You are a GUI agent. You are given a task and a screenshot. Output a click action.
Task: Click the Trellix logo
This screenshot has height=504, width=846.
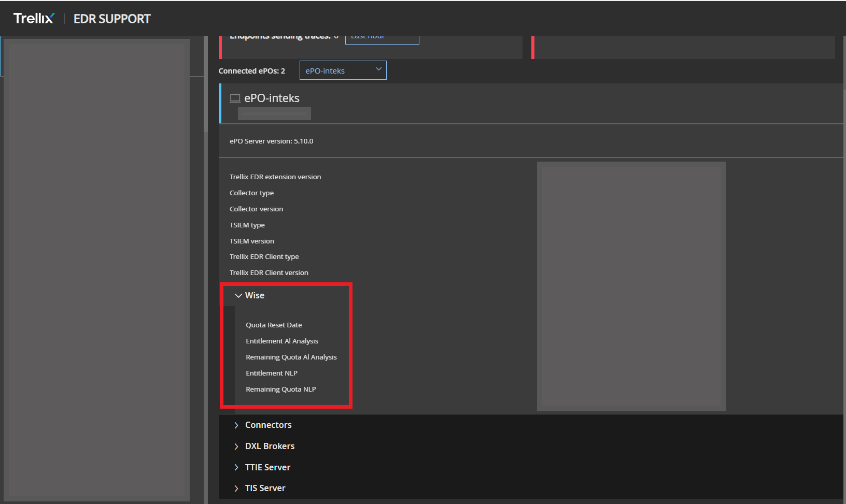(x=34, y=19)
